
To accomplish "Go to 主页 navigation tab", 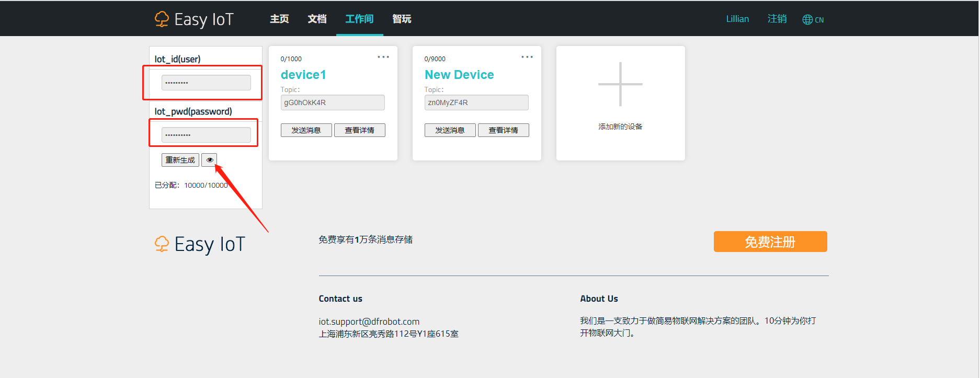I will [279, 19].
